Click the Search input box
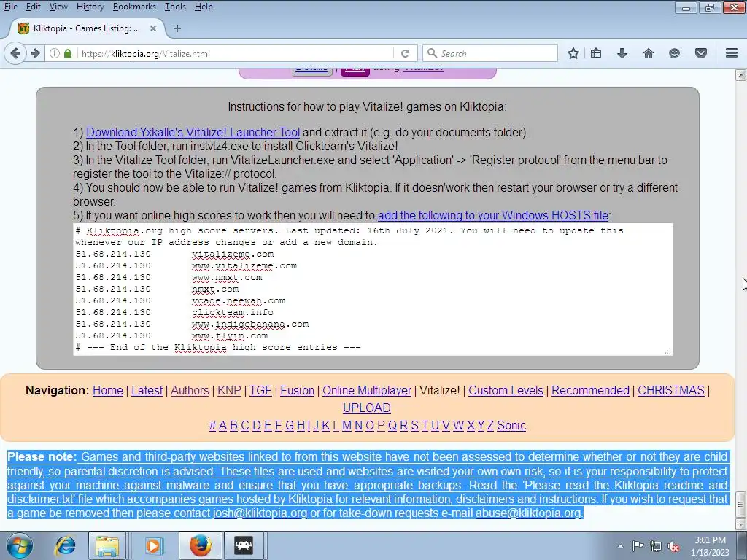 [490, 53]
